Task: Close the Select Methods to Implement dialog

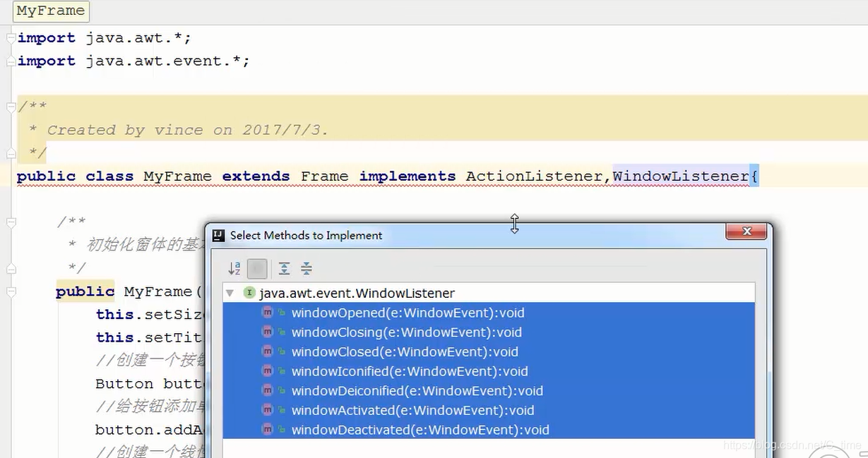Action: [x=746, y=231]
